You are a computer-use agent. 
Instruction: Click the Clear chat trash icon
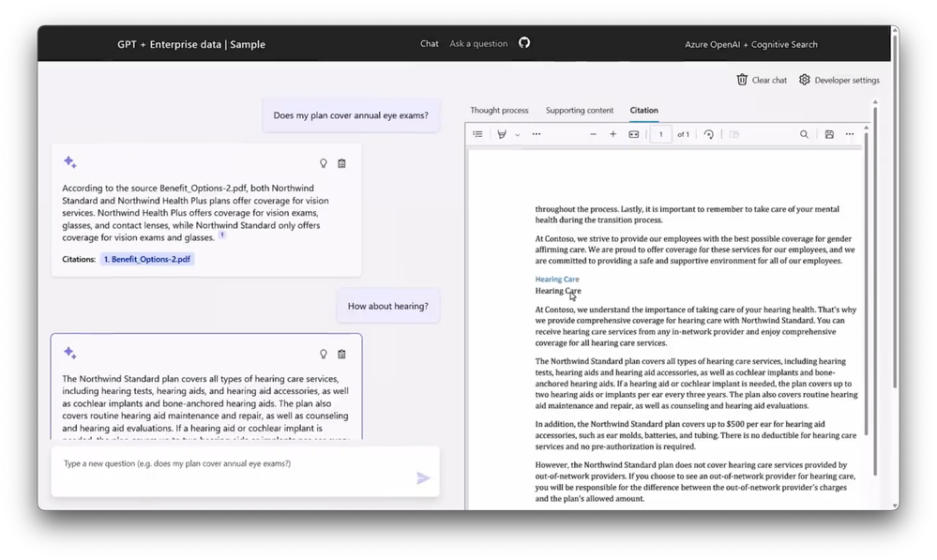742,80
